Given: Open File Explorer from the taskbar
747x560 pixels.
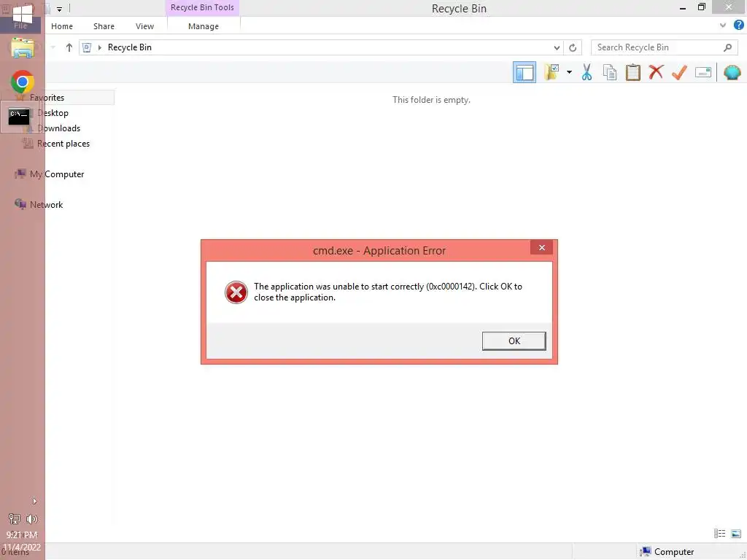Looking at the screenshot, I should 22,48.
